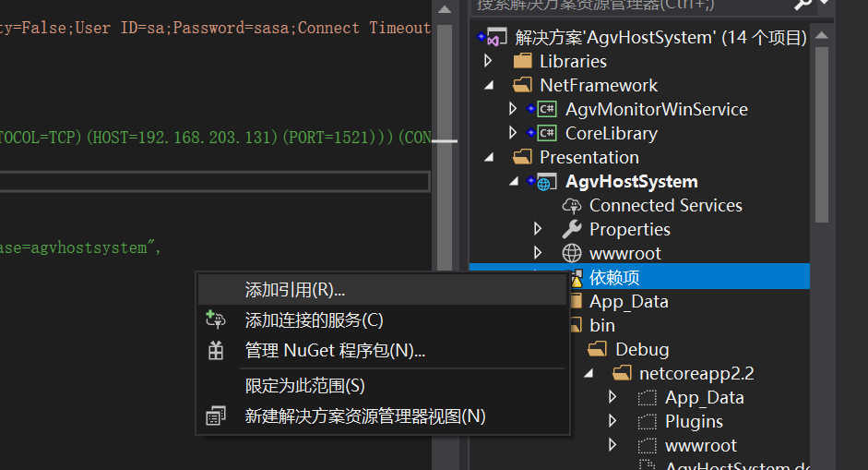Expand wwwroot under netcoreapp2.2
The height and width of the screenshot is (470, 868).
[x=612, y=444]
